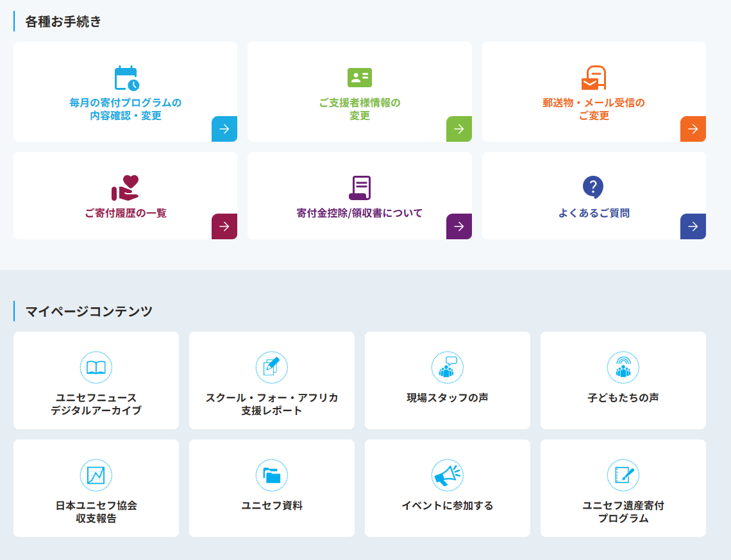Image resolution: width=731 pixels, height=560 pixels.
Task: Click the line chart 収支報告 icon
Action: coord(96,475)
